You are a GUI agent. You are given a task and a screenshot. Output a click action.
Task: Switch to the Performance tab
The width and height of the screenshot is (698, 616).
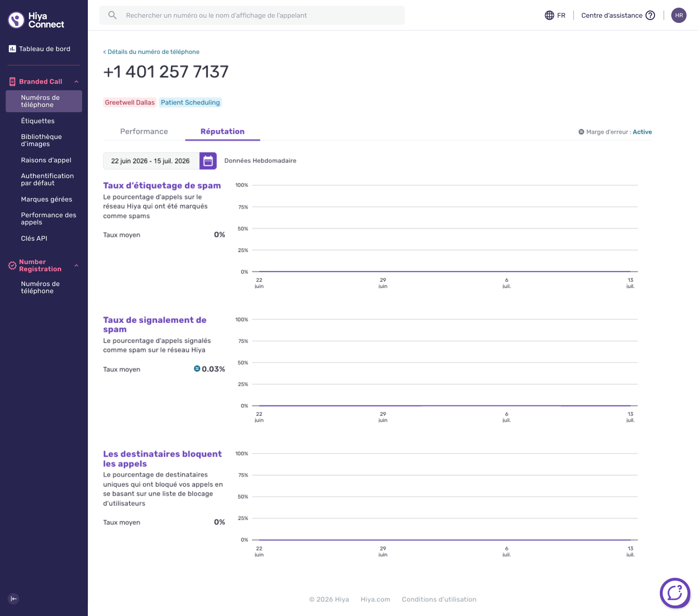click(144, 131)
